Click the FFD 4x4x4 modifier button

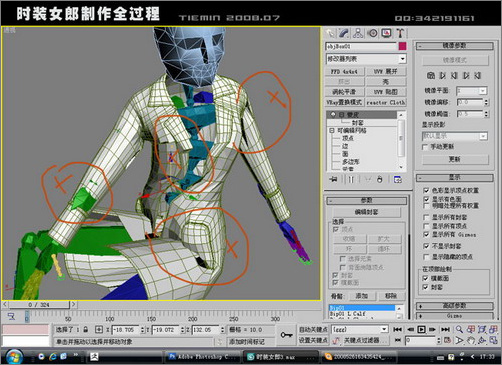coord(344,71)
